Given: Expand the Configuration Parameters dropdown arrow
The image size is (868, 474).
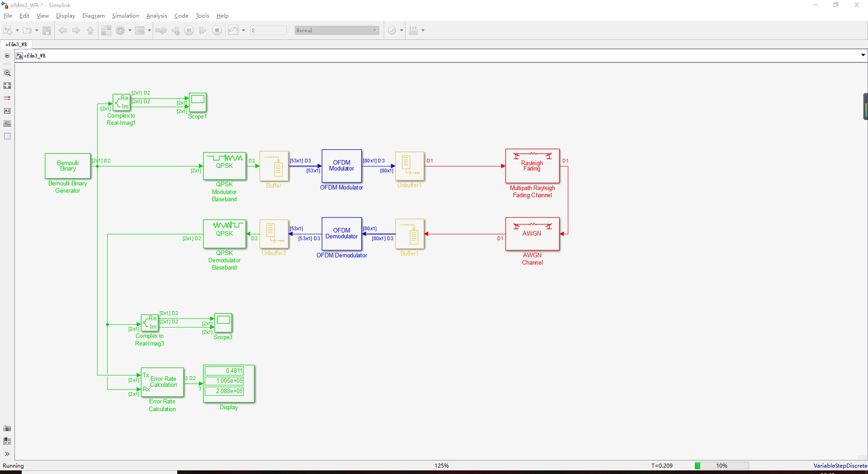Looking at the screenshot, I should click(x=130, y=30).
